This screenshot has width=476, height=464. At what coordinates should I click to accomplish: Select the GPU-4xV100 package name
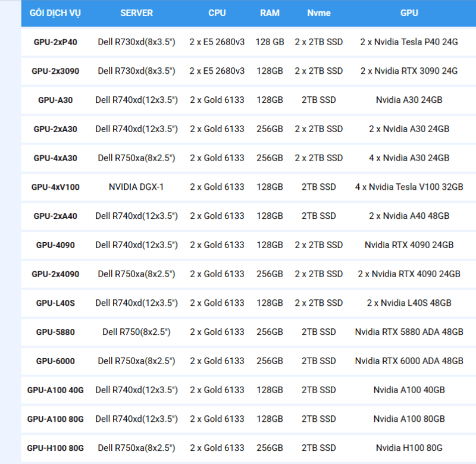coord(55,187)
